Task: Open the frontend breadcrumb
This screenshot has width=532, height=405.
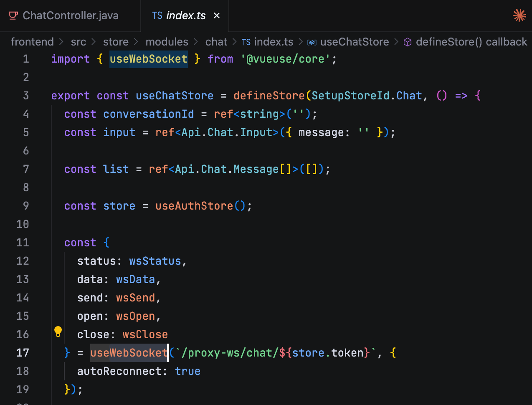Action: coord(32,42)
